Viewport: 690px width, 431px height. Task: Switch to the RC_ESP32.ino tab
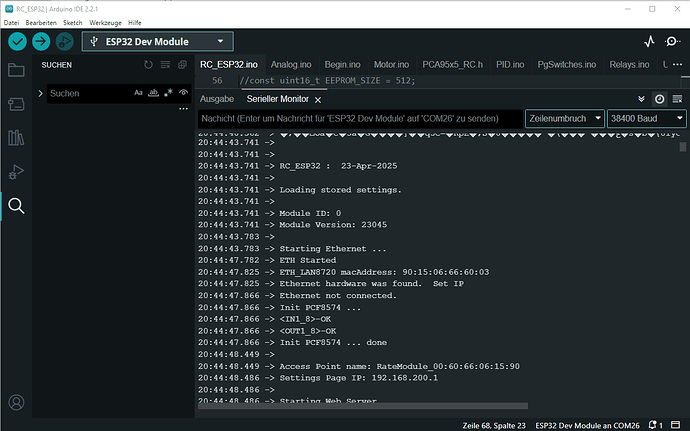(x=229, y=65)
